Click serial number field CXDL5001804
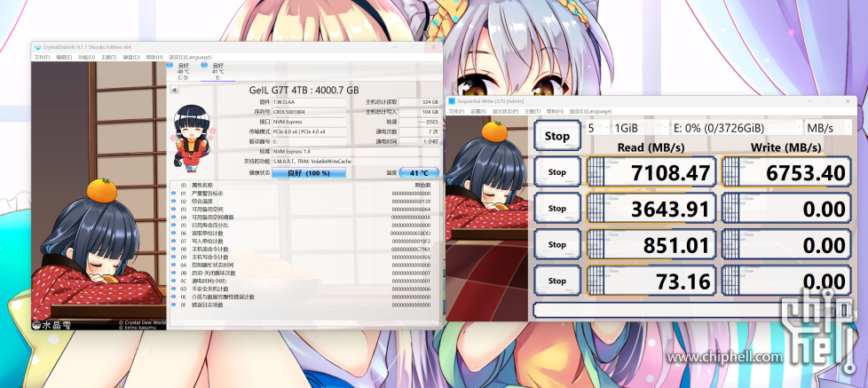The image size is (868, 388). [x=309, y=112]
